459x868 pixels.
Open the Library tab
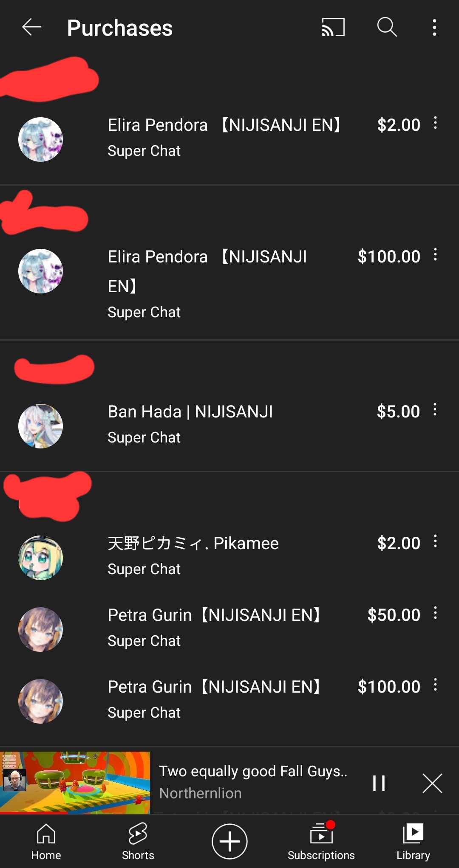coord(413,842)
